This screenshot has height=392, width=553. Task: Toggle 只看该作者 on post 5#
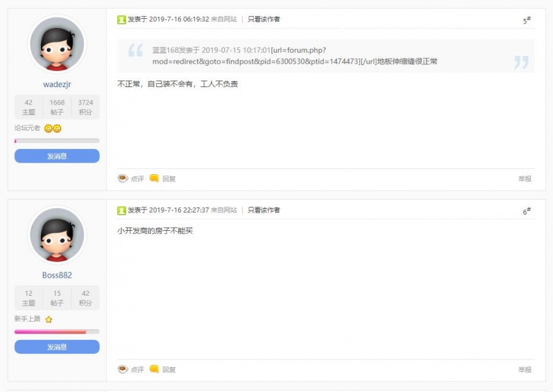pyautogui.click(x=263, y=20)
